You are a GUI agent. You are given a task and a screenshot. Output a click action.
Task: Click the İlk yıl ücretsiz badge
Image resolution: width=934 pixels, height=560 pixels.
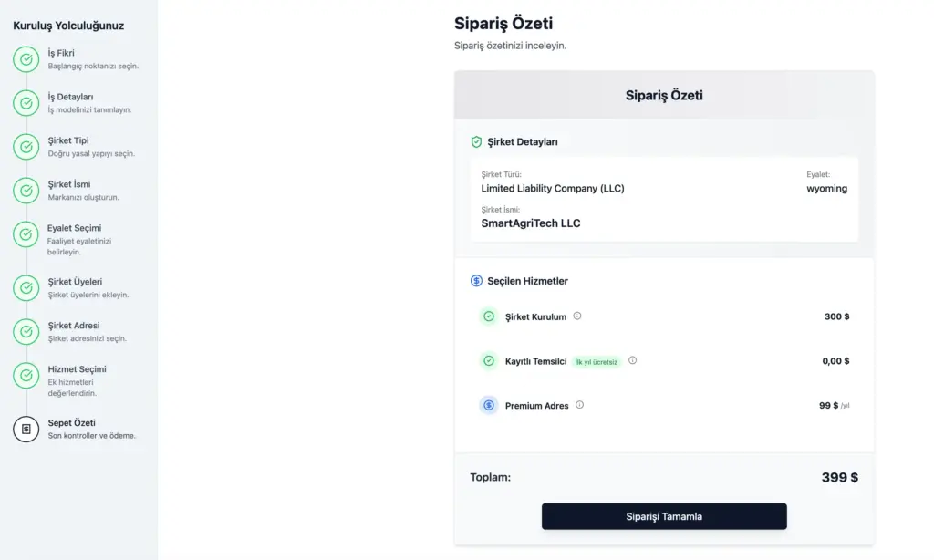(x=596, y=361)
